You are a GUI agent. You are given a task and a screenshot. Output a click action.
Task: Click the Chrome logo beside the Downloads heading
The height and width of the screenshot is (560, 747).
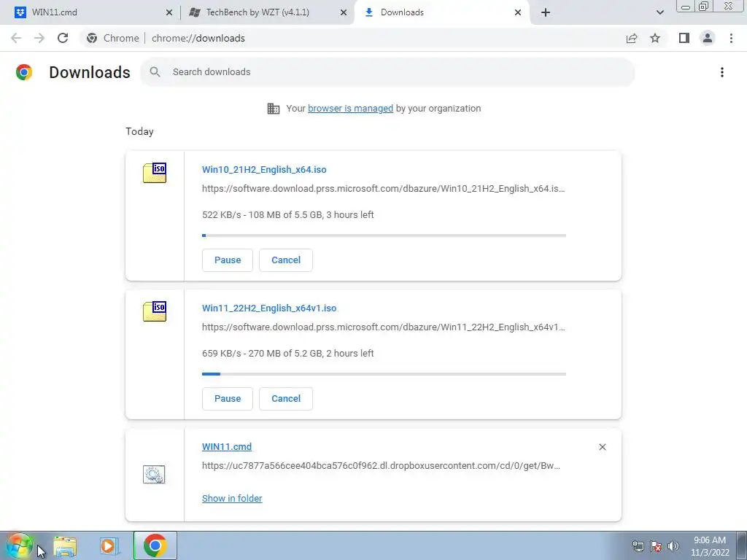[24, 72]
